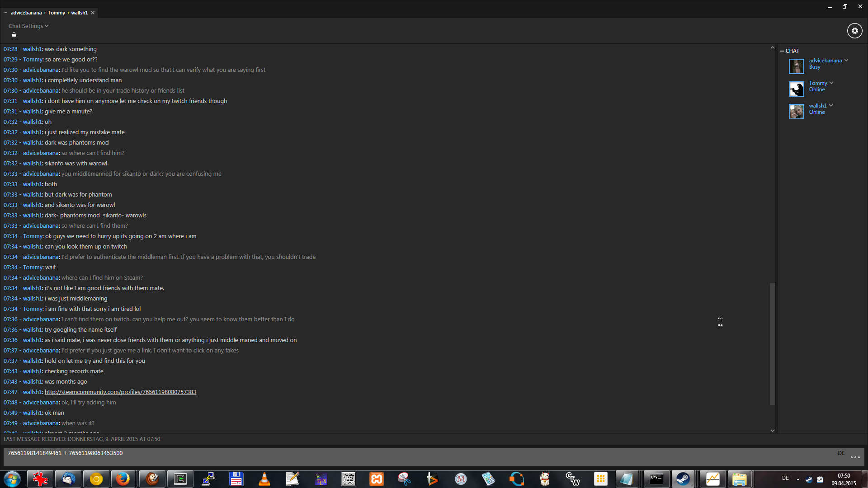This screenshot has height=488, width=868.
Task: Collapse the CHAT member list section
Action: (782, 51)
